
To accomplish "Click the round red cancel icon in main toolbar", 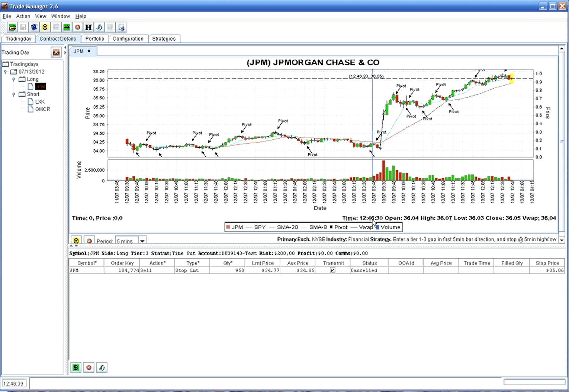I will click(x=77, y=27).
